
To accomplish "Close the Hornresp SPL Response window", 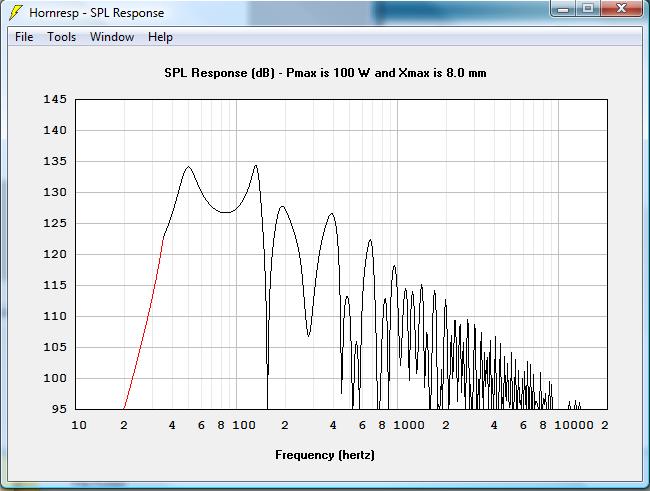I will pos(621,8).
